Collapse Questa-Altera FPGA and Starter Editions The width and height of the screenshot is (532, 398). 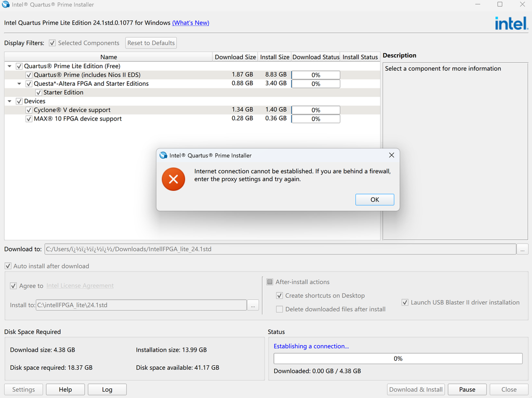point(19,84)
